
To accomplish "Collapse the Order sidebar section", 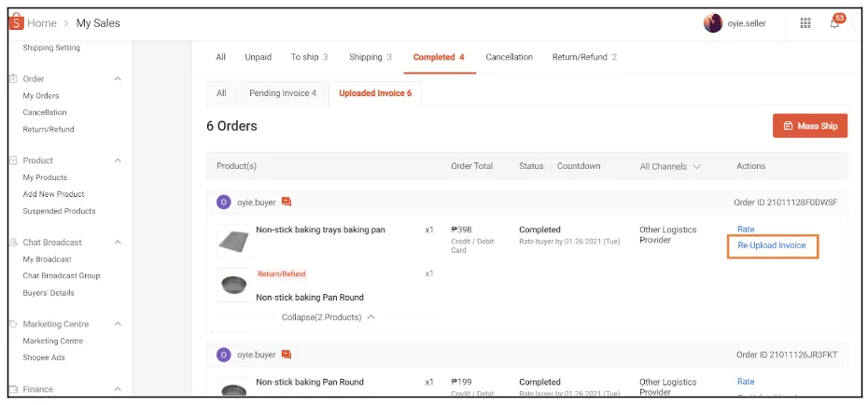I will point(118,78).
